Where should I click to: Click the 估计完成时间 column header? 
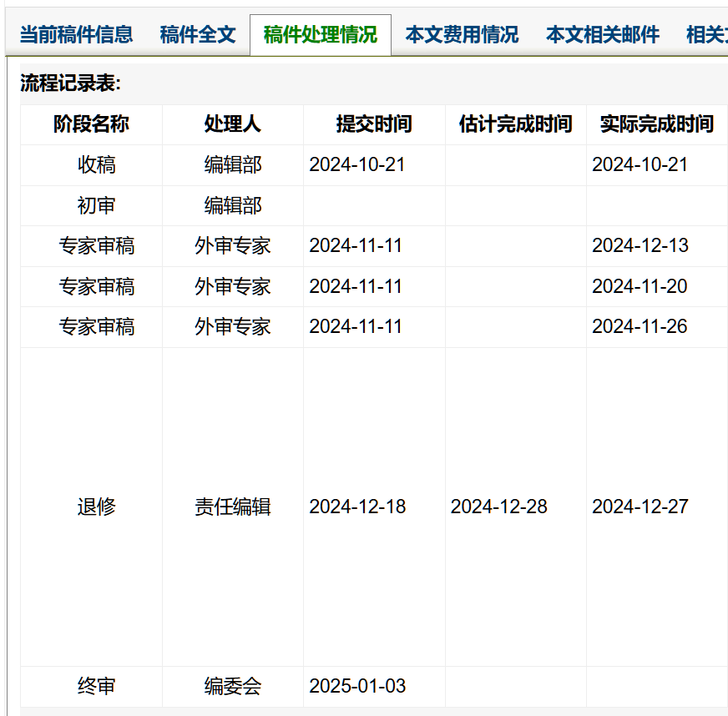click(515, 124)
